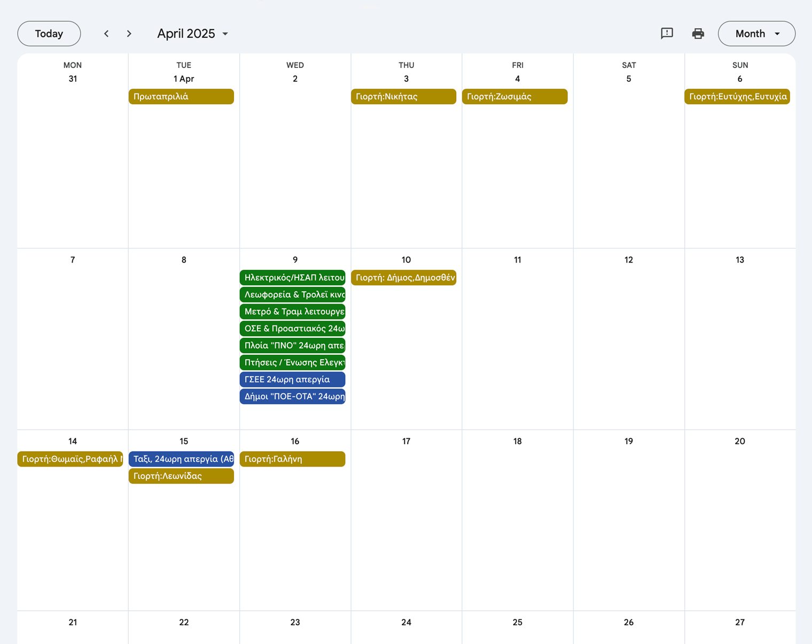This screenshot has width=812, height=644.
Task: Select the date number 23
Action: [x=295, y=623]
